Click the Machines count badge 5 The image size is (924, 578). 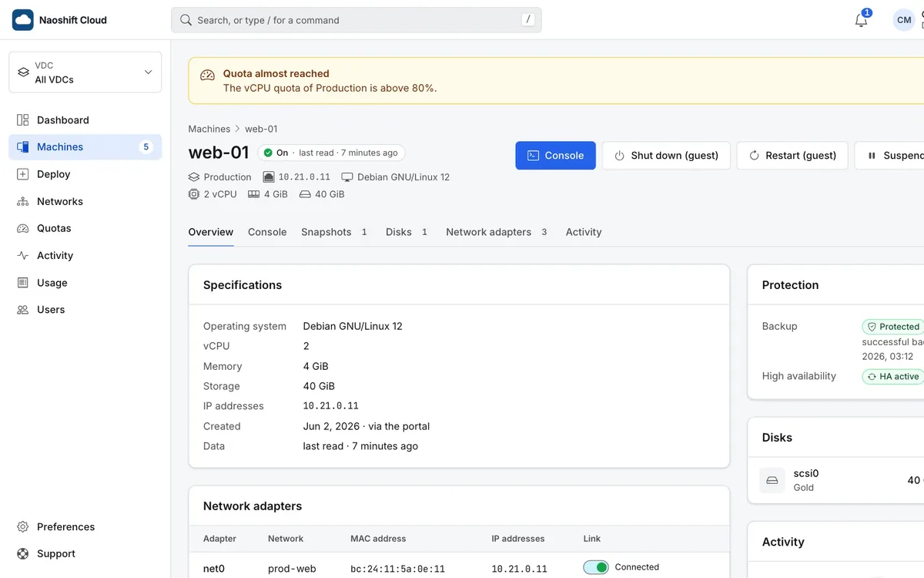tap(146, 147)
